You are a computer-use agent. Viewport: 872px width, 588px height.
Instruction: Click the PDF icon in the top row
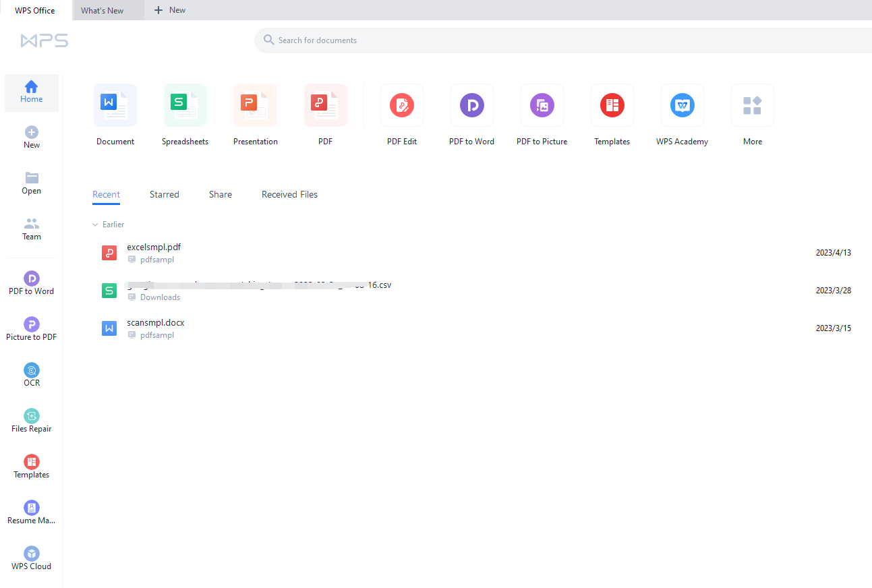pos(326,105)
